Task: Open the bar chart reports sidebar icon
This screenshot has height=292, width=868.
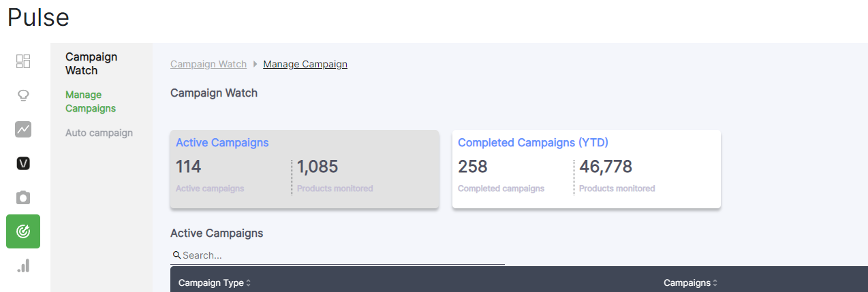Action: [x=23, y=265]
